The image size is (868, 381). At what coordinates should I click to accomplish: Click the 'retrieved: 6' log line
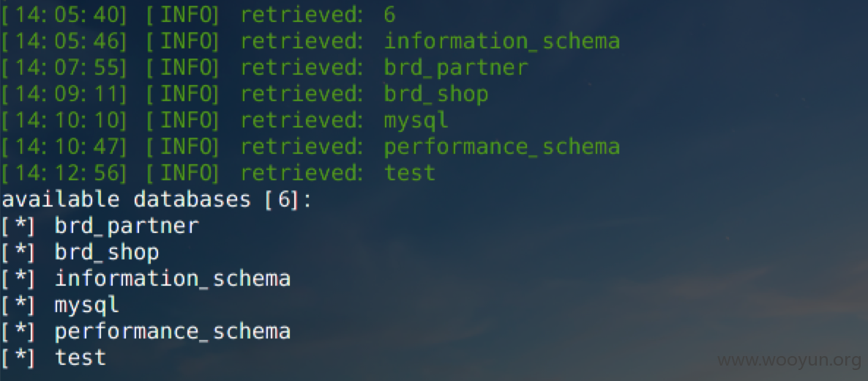(x=198, y=15)
